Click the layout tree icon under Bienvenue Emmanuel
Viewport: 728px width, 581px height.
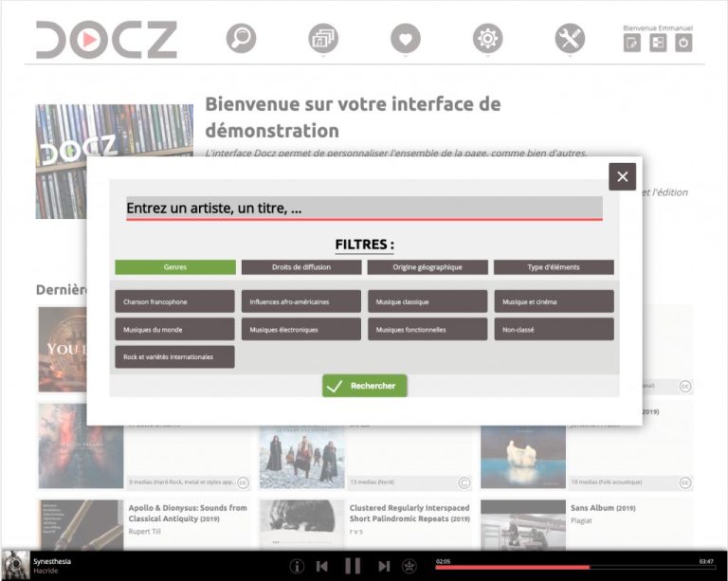pos(658,44)
